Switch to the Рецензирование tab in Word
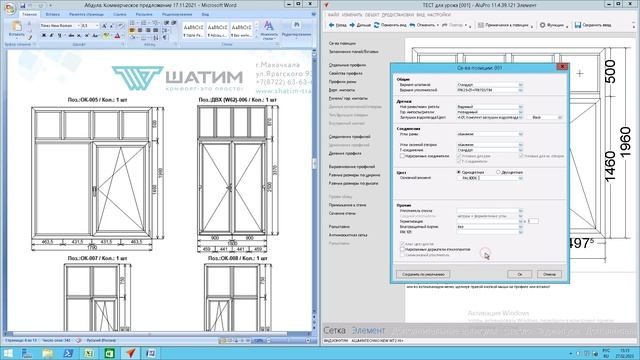The height and width of the screenshot is (360, 640). coord(177,14)
